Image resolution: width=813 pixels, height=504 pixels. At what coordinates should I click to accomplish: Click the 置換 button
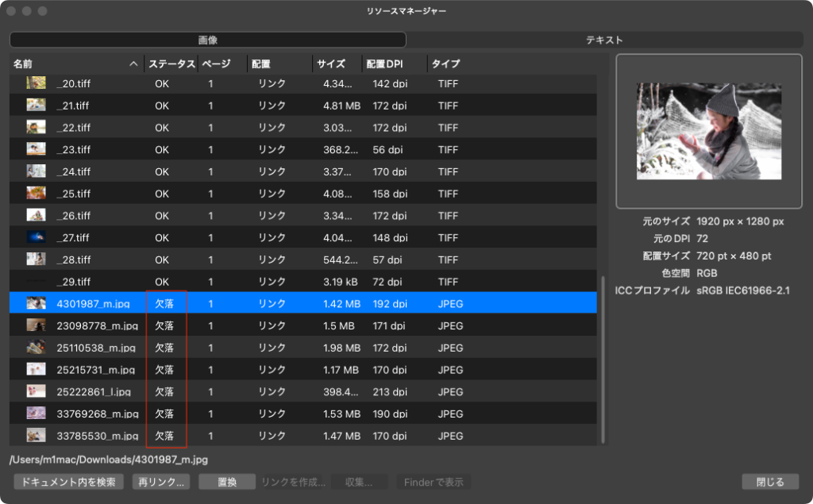(227, 482)
